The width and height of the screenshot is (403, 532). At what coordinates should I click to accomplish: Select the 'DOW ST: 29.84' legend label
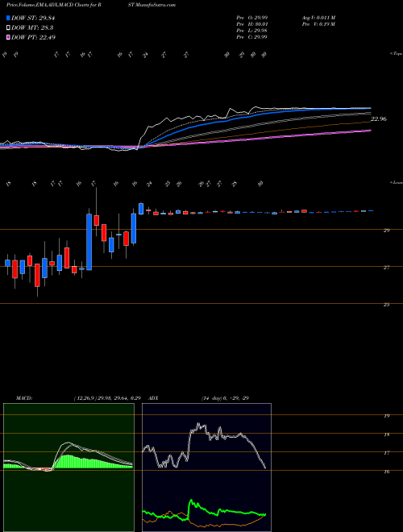33,18
